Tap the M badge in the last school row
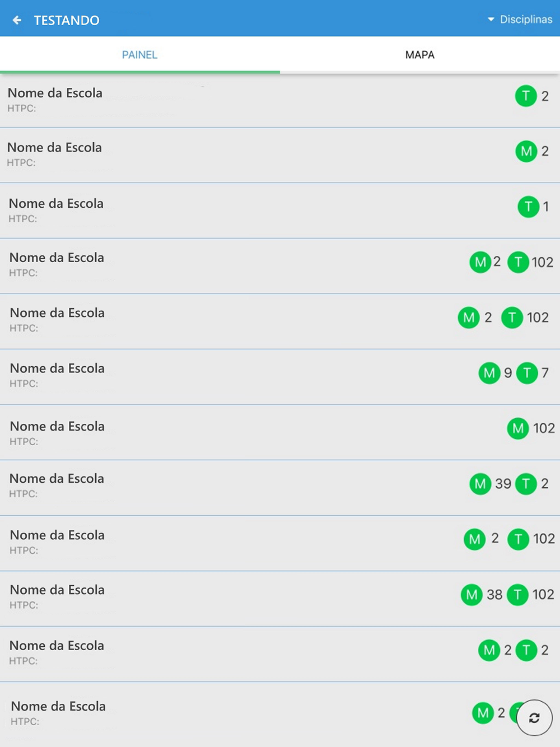Screen dimensions: 560x747 click(x=483, y=713)
